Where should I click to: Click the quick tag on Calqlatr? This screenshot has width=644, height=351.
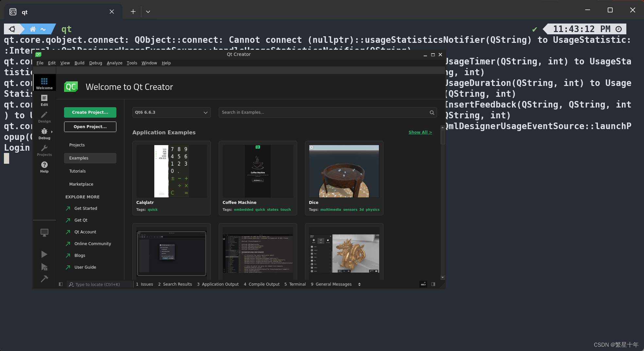pyautogui.click(x=152, y=210)
